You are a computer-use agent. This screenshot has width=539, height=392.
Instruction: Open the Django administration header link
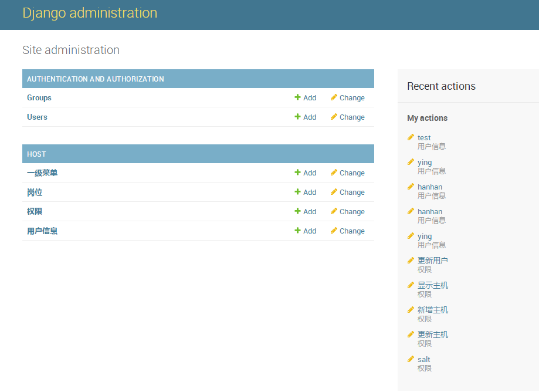(x=90, y=13)
